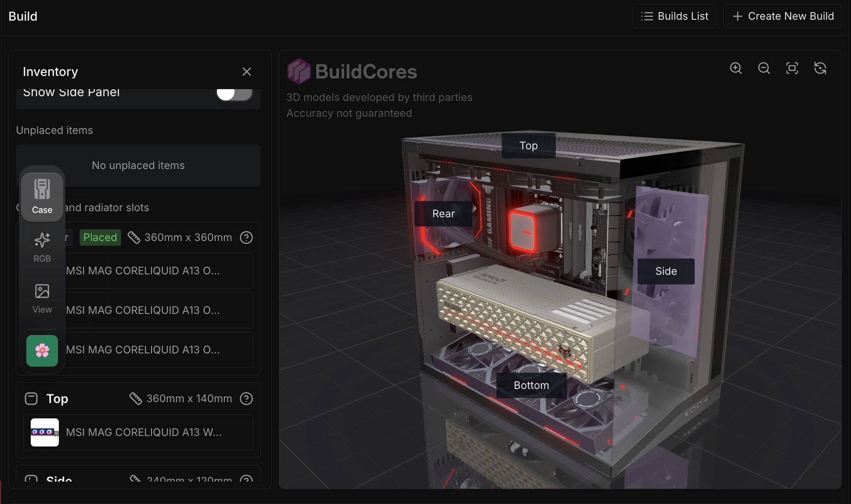Toggle the Top slot square checkbox icon

pos(31,399)
